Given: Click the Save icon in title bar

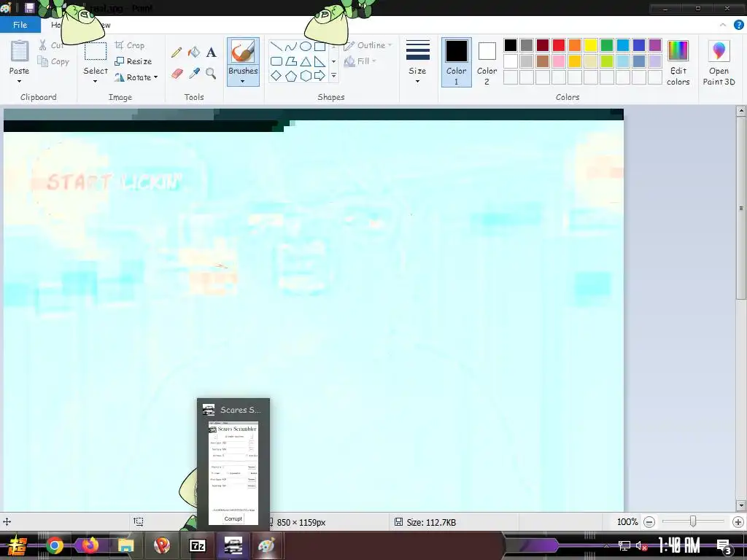Looking at the screenshot, I should pyautogui.click(x=29, y=7).
